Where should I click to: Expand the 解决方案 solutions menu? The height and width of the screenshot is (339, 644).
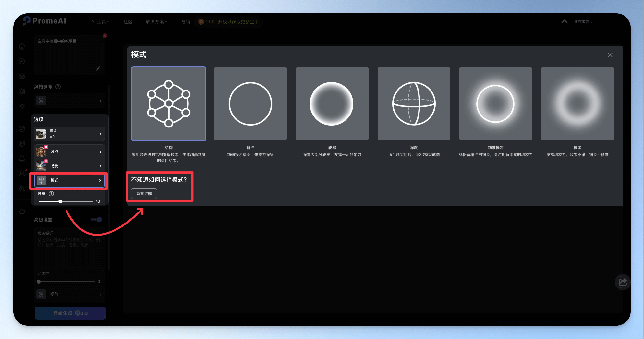coord(156,22)
